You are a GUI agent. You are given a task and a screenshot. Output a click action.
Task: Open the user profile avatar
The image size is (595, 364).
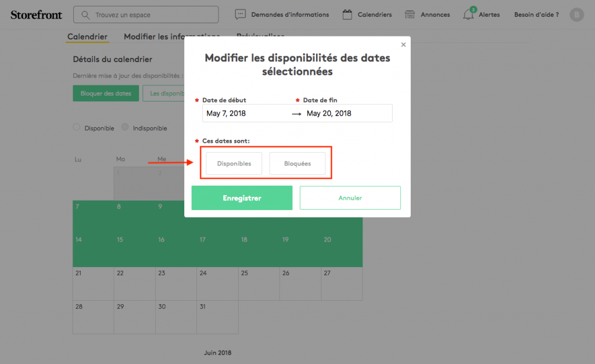pos(576,15)
